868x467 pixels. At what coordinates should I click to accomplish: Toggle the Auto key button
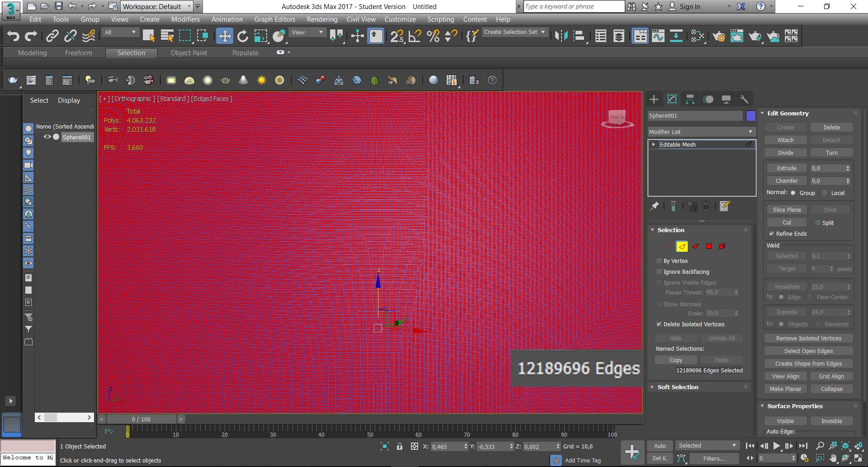click(660, 446)
